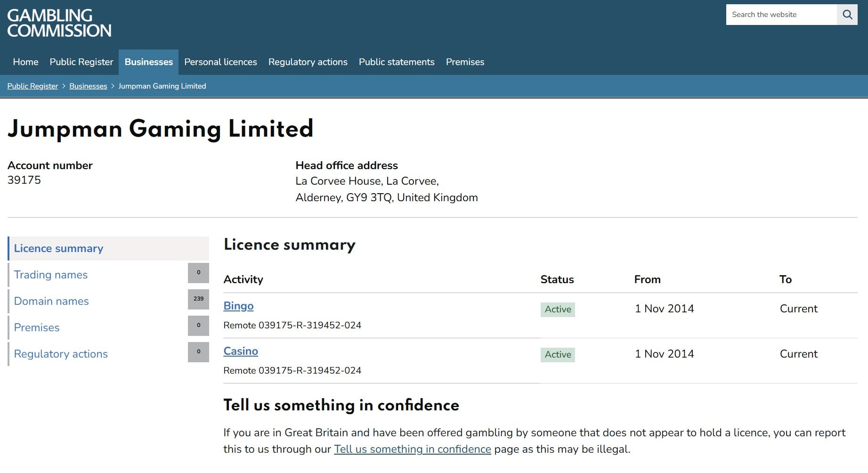Open the Home navigation item
Screen dimensions: 868x473
tap(25, 62)
